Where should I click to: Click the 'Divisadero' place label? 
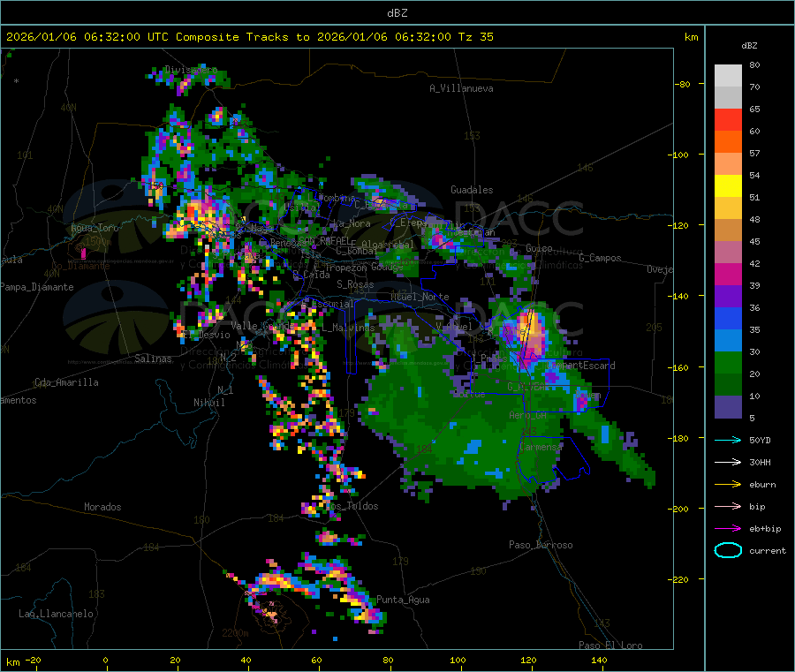191,70
